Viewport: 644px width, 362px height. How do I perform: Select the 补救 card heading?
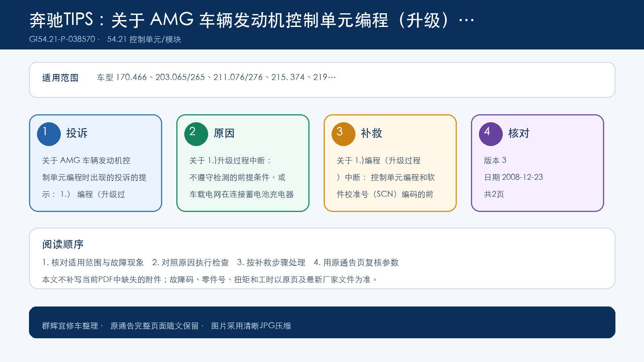click(372, 133)
